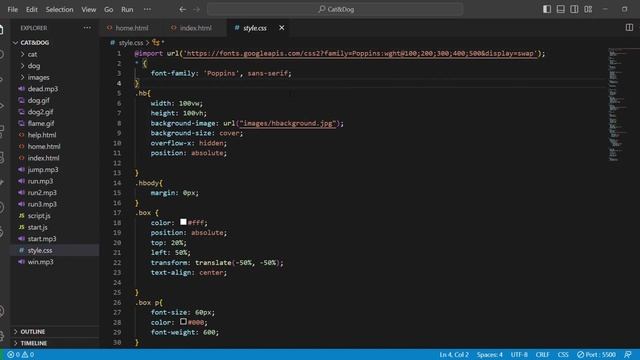The width and height of the screenshot is (640, 360).
Task: Open the File menu
Action: tap(13, 9)
